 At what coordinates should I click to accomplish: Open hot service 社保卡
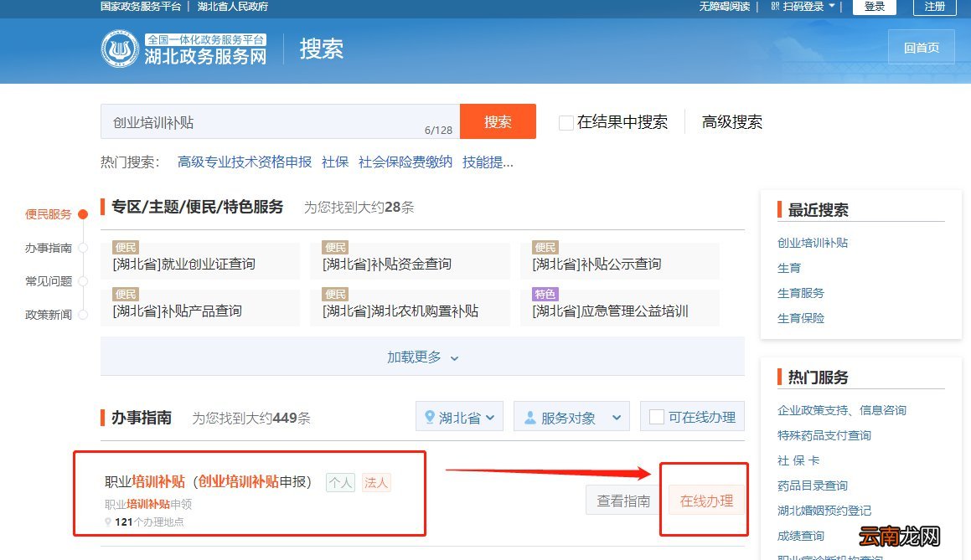coord(798,460)
